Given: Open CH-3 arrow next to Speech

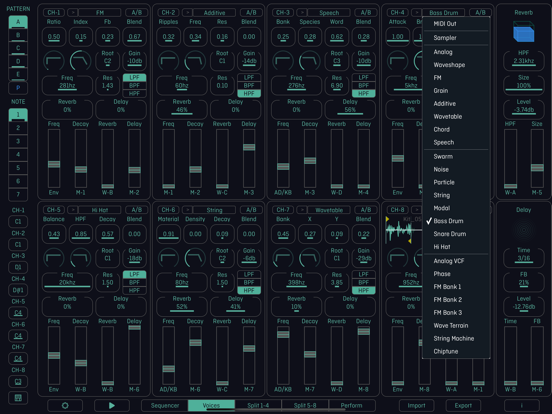Looking at the screenshot, I should pos(302,12).
